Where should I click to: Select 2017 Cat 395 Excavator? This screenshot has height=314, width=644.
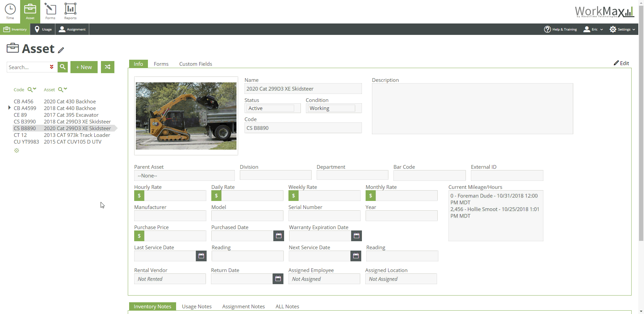(x=71, y=115)
